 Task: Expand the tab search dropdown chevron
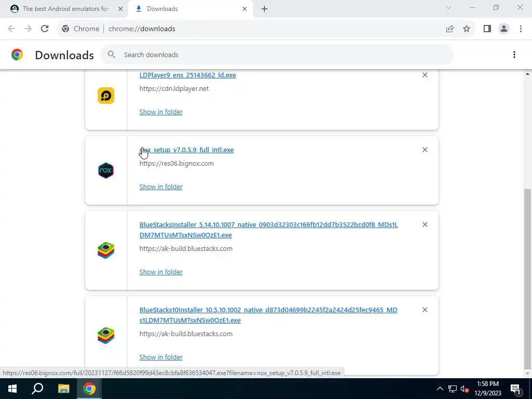[x=448, y=7]
